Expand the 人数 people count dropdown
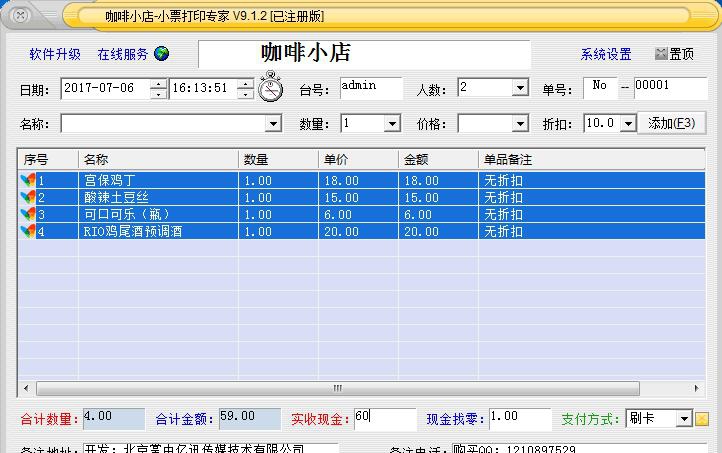This screenshot has height=453, width=722. tap(520, 88)
